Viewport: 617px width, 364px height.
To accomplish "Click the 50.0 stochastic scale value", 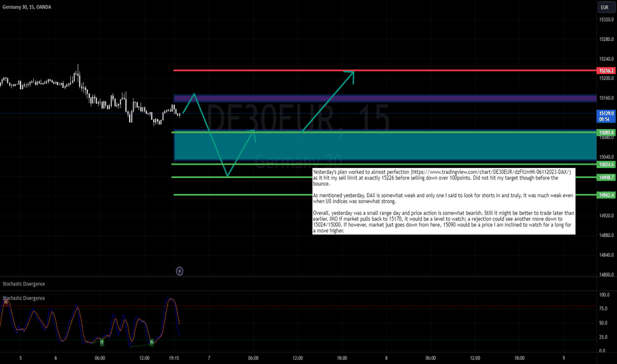I will pyautogui.click(x=603, y=323).
